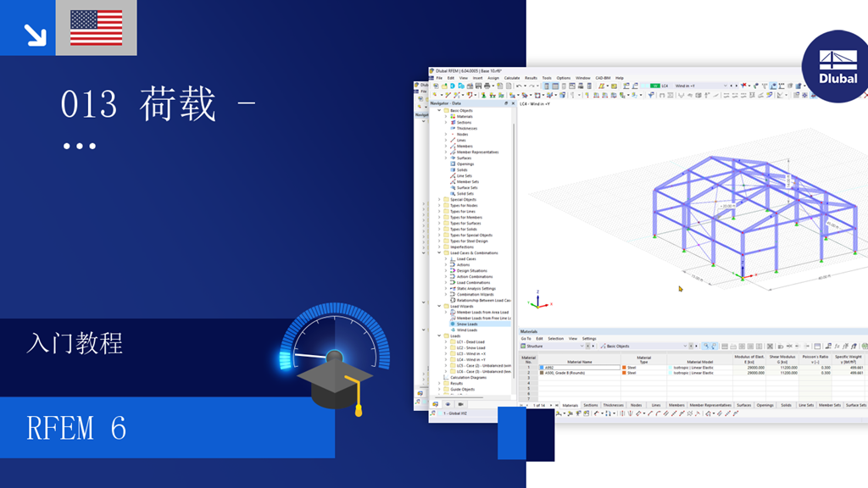
Task: Click the print icon in the toolbar
Action: pos(487,86)
